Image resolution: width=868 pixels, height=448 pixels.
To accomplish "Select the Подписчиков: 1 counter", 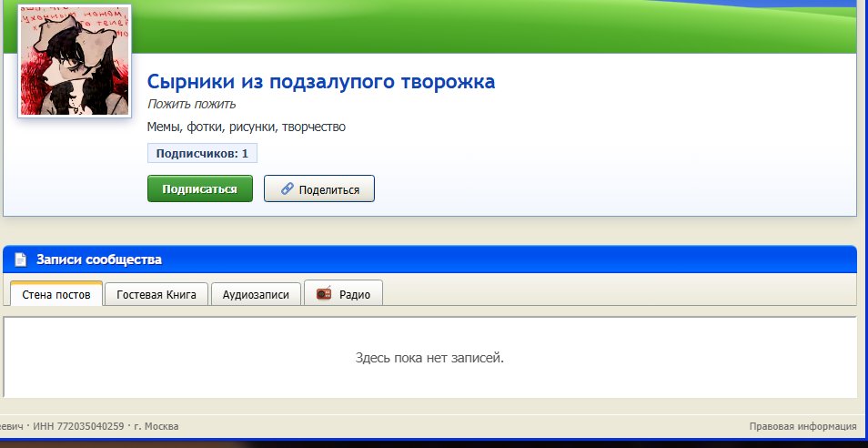I will (x=202, y=153).
